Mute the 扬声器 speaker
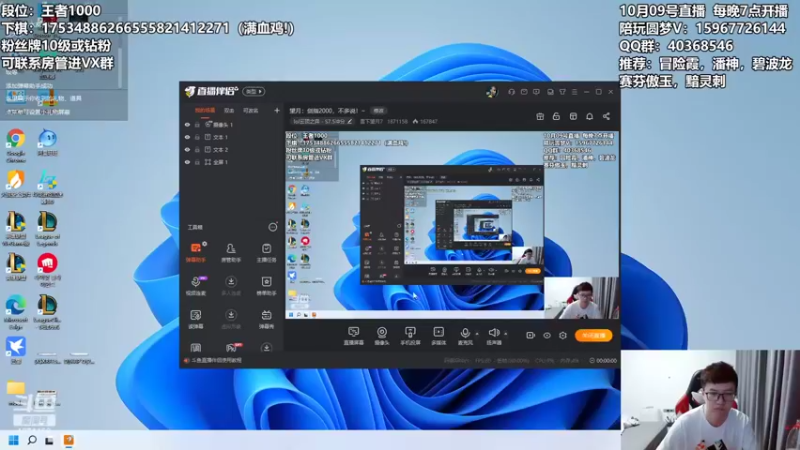The height and width of the screenshot is (450, 800). pyautogui.click(x=493, y=336)
